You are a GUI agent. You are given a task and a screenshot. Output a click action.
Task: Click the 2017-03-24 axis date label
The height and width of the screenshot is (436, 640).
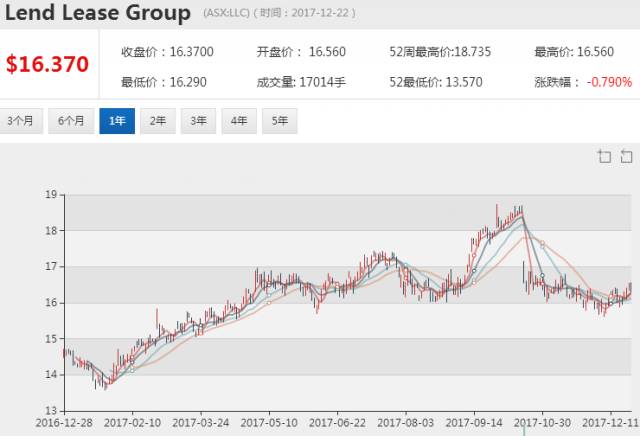coord(200,423)
